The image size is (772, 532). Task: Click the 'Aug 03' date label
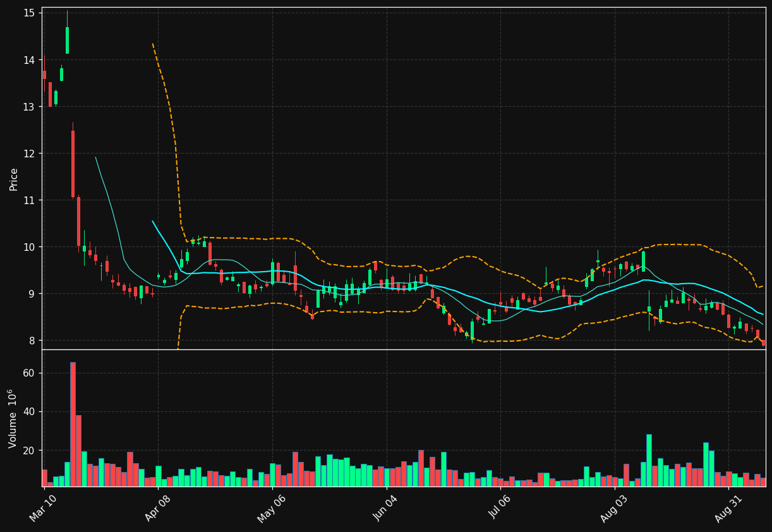pos(614,508)
